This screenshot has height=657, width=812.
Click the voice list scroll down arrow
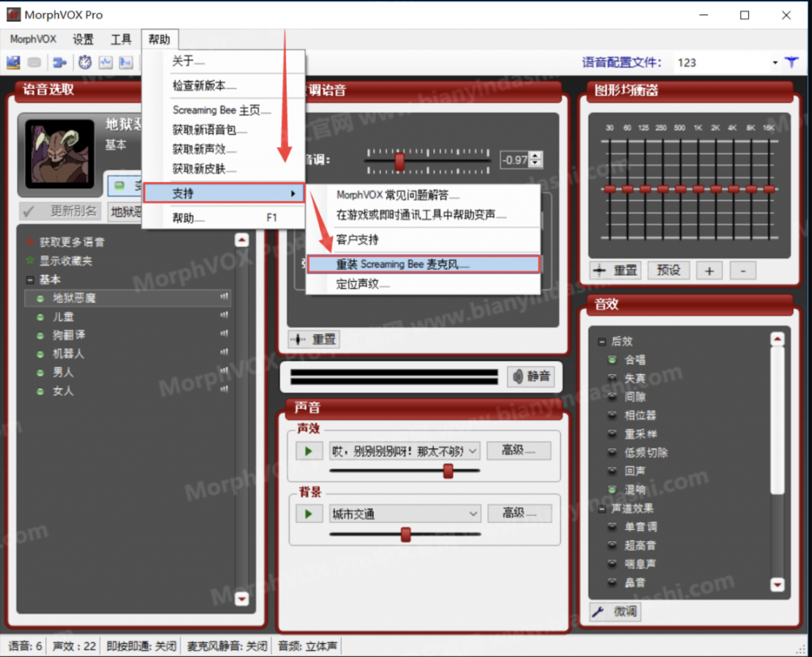242,599
